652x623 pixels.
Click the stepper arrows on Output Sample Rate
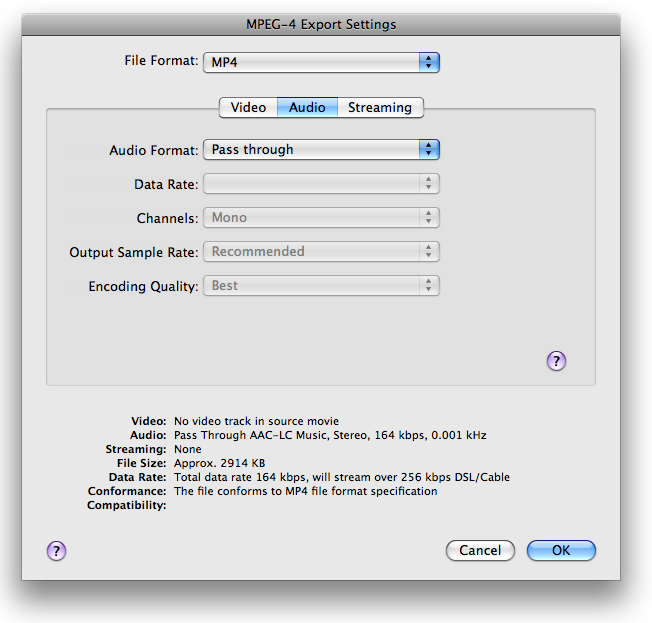(429, 252)
